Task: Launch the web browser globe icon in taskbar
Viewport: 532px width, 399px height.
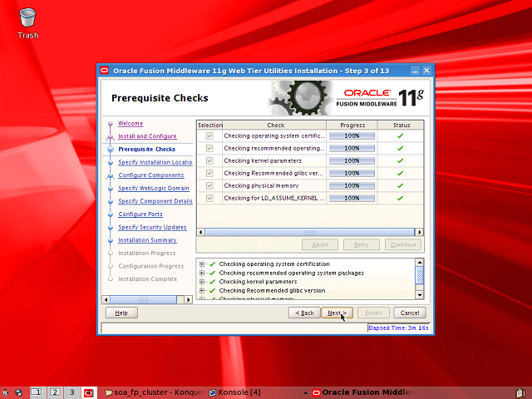Action: click(x=18, y=392)
